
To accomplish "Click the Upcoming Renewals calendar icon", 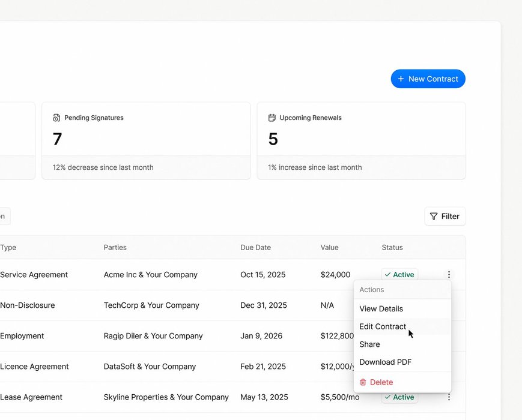I will pos(272,118).
